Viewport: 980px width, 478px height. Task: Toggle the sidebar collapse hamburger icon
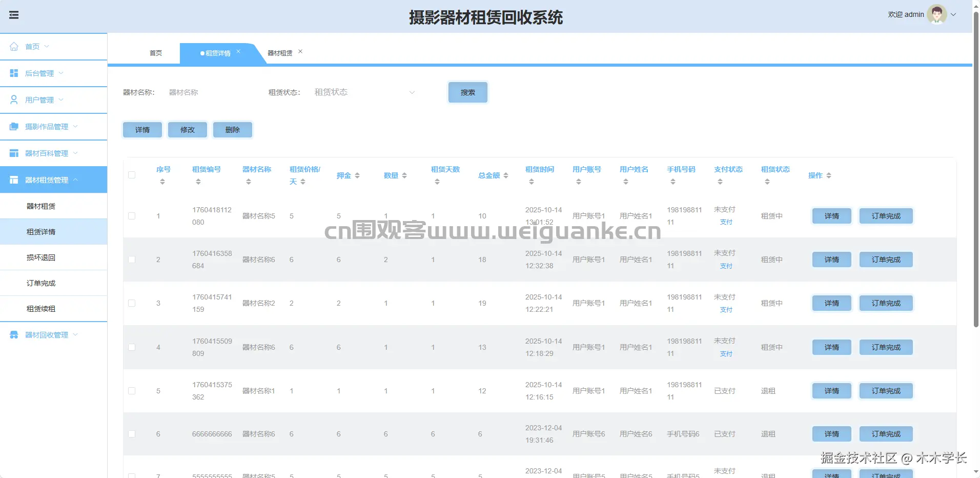pyautogui.click(x=14, y=15)
